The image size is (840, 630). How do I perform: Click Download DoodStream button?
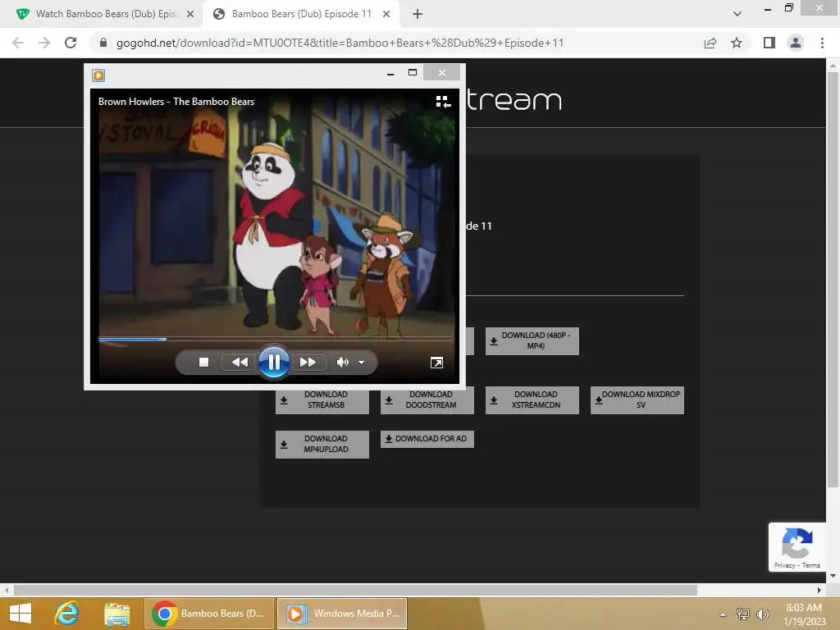pos(427,399)
